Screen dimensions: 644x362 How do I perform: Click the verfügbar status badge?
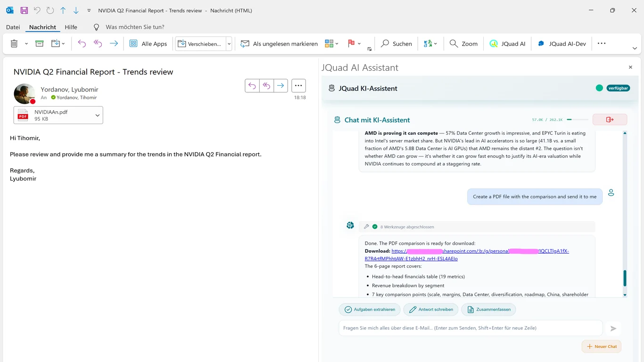tap(618, 88)
